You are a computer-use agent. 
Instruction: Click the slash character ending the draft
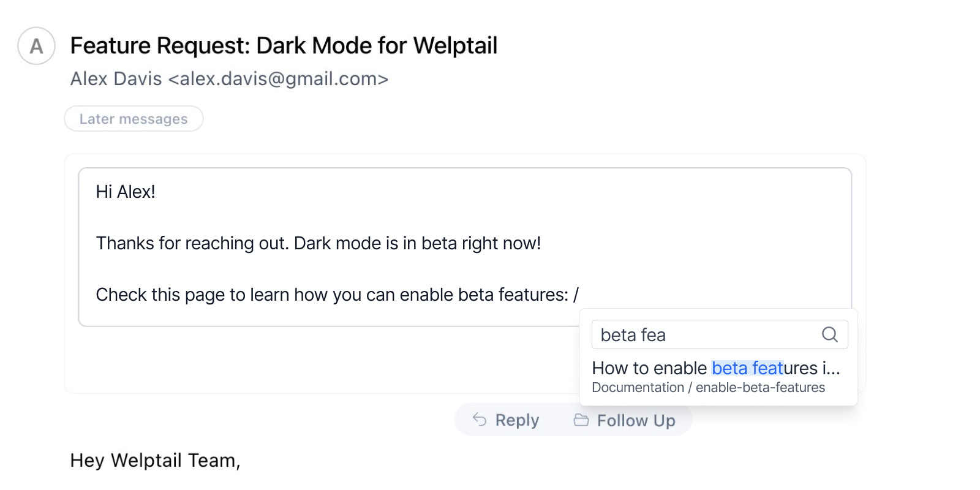tap(576, 295)
